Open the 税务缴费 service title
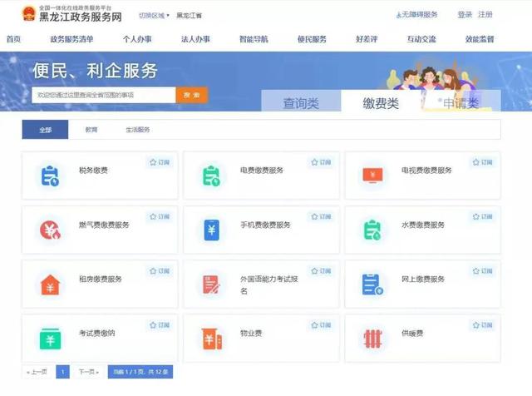Screen dimensions: 532x396 [x=93, y=171]
